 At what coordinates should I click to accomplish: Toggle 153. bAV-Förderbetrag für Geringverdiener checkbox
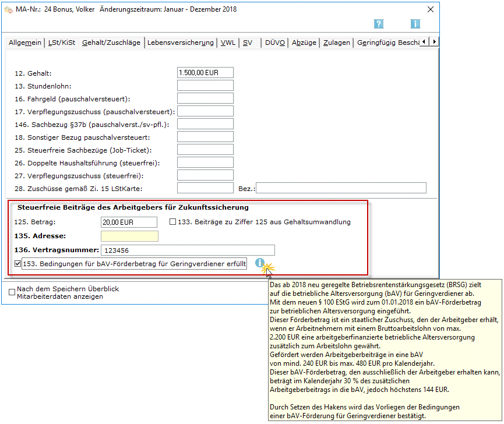point(19,264)
